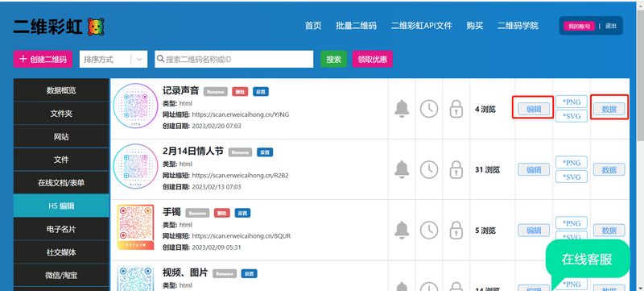Viewport: 644px width, 291px height.
Task: Click the magnifier icon in search box
Action: 160,59
